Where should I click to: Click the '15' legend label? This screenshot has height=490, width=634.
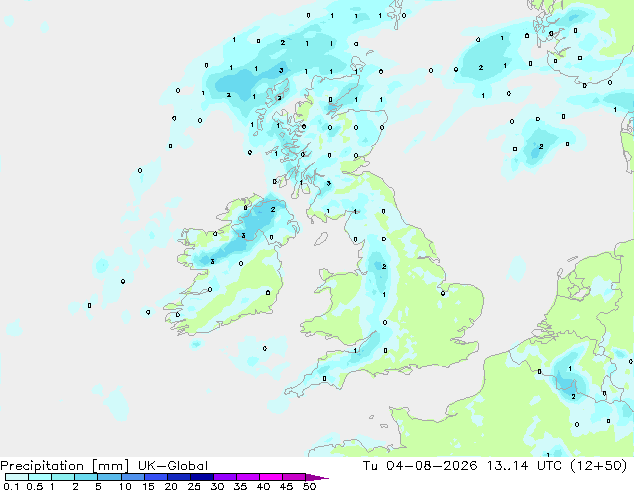[x=148, y=486]
